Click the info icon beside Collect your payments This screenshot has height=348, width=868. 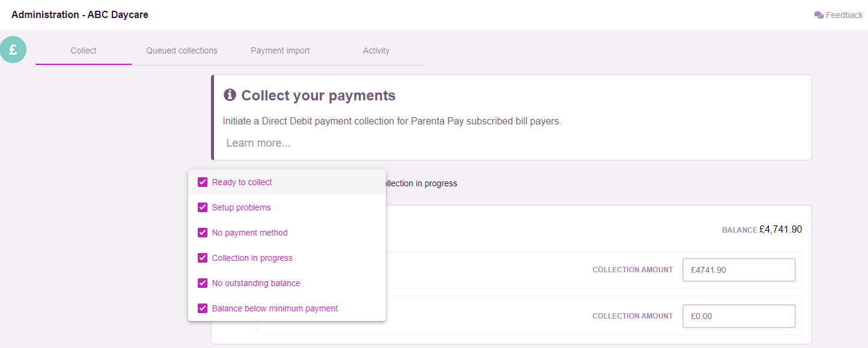click(x=230, y=95)
